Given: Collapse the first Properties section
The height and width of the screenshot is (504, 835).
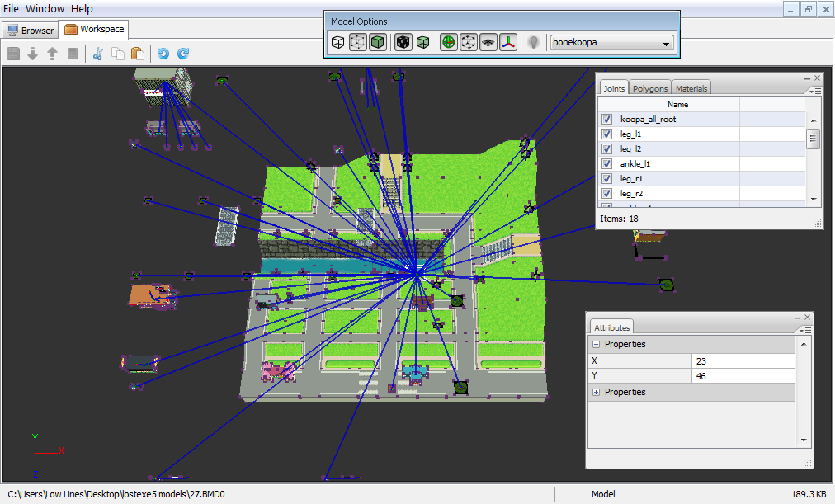Looking at the screenshot, I should point(596,344).
